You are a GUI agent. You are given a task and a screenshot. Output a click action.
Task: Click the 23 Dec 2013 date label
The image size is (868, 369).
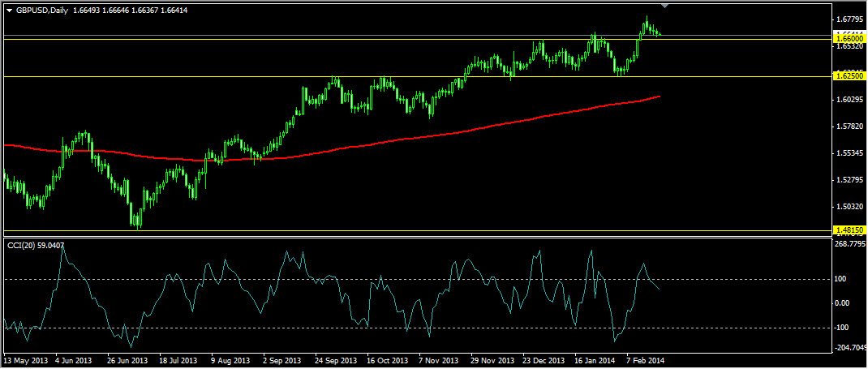click(544, 360)
